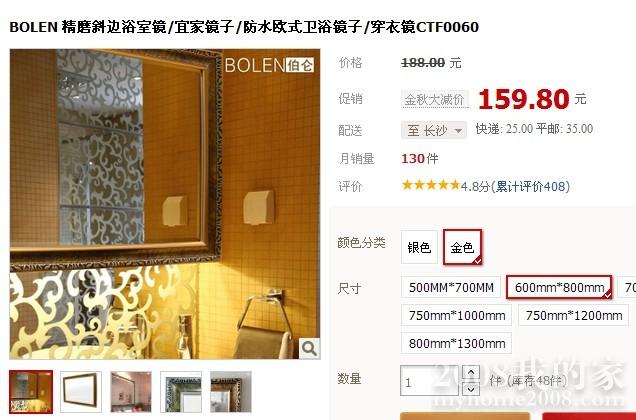The image size is (636, 420).
Task: Open the 累计评价408 reviews link
Action: 531,186
